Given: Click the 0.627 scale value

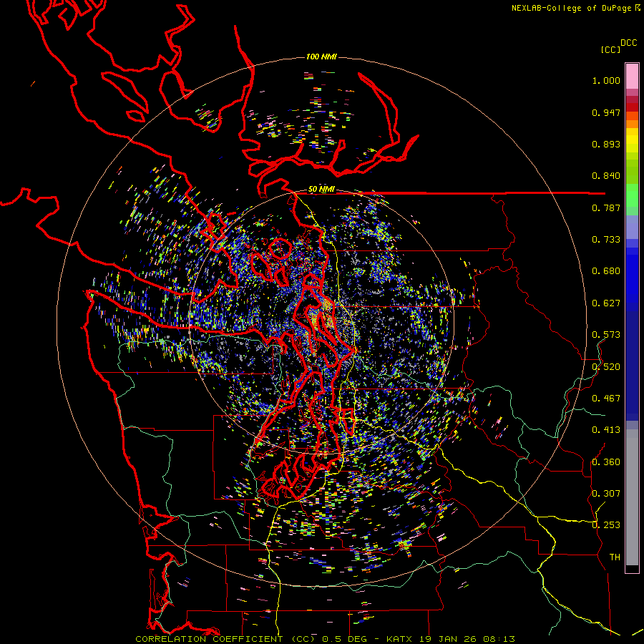Looking at the screenshot, I should (606, 303).
